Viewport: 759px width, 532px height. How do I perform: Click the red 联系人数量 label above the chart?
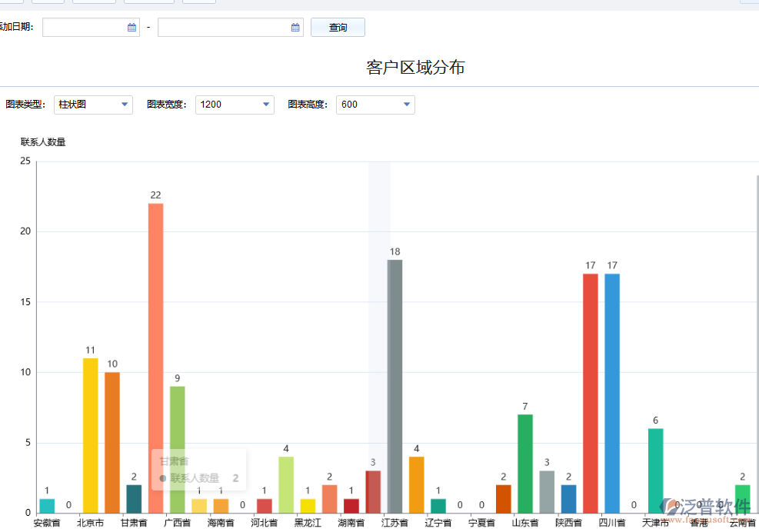(x=44, y=141)
